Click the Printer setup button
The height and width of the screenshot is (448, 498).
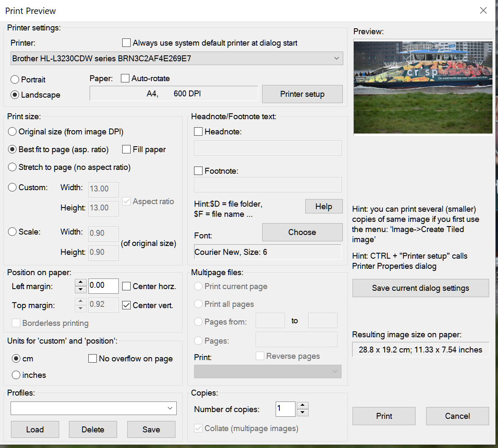click(302, 94)
